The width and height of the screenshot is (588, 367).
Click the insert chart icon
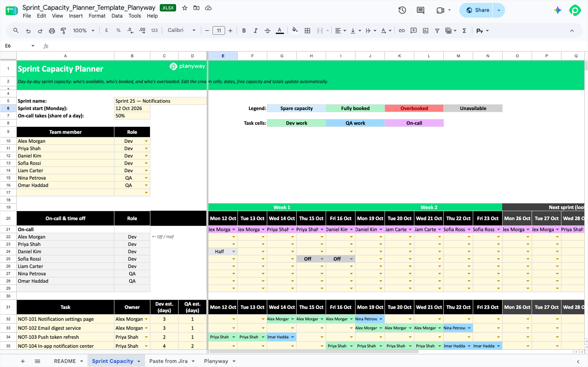pos(425,31)
